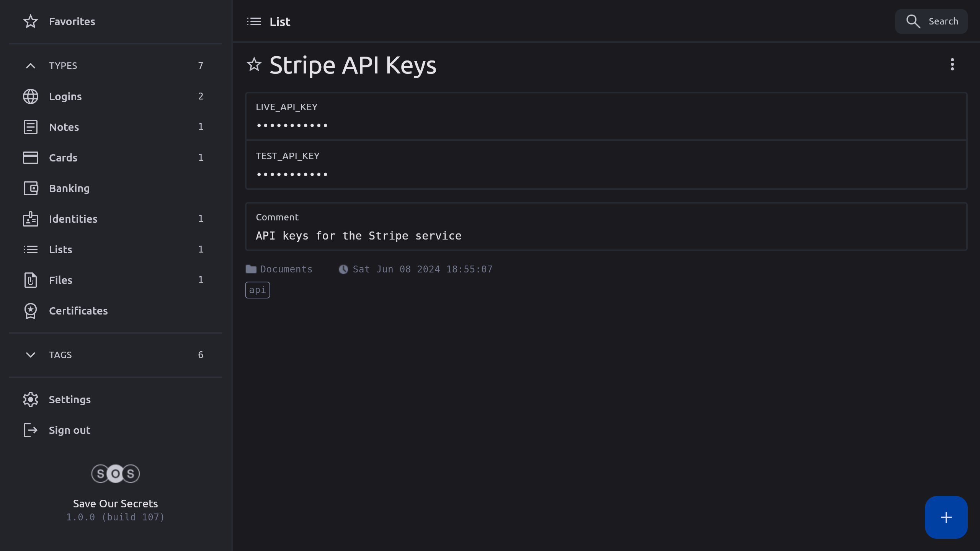Click the Search field

point(931,21)
